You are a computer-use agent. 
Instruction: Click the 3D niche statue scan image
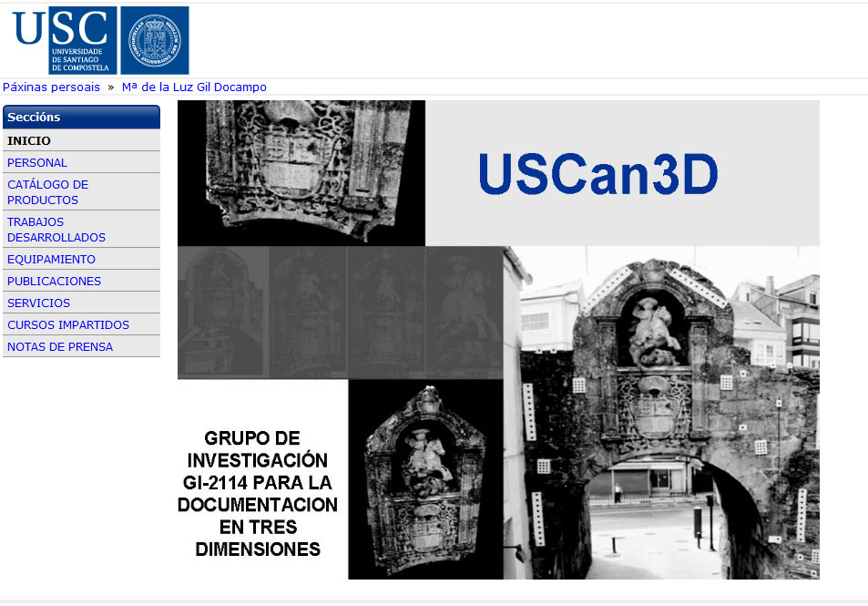coord(425,479)
